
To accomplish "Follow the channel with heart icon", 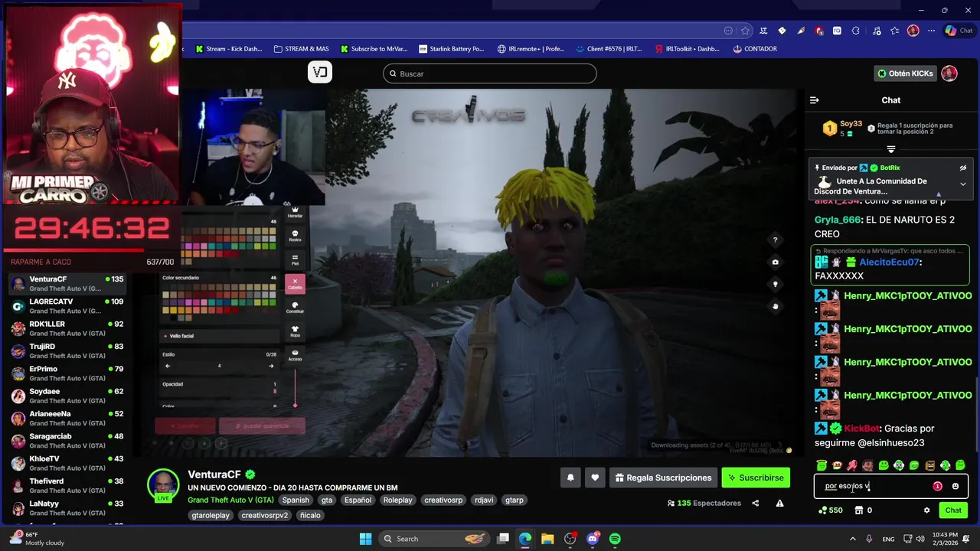I will [595, 478].
